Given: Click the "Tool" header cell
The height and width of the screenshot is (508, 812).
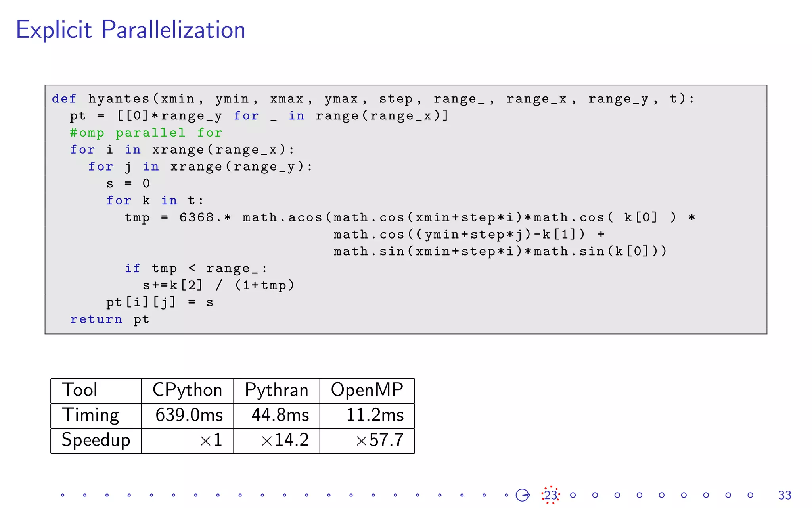Looking at the screenshot, I should tap(96, 391).
